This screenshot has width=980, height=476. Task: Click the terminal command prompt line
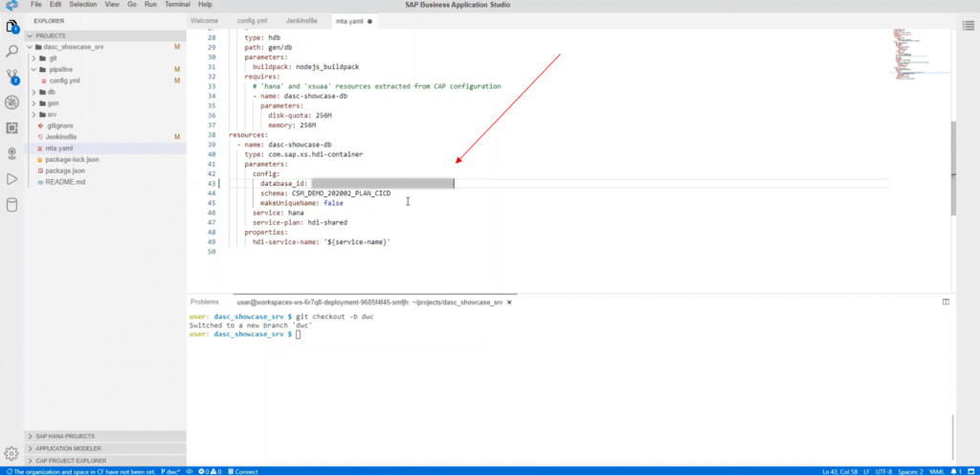coord(244,334)
